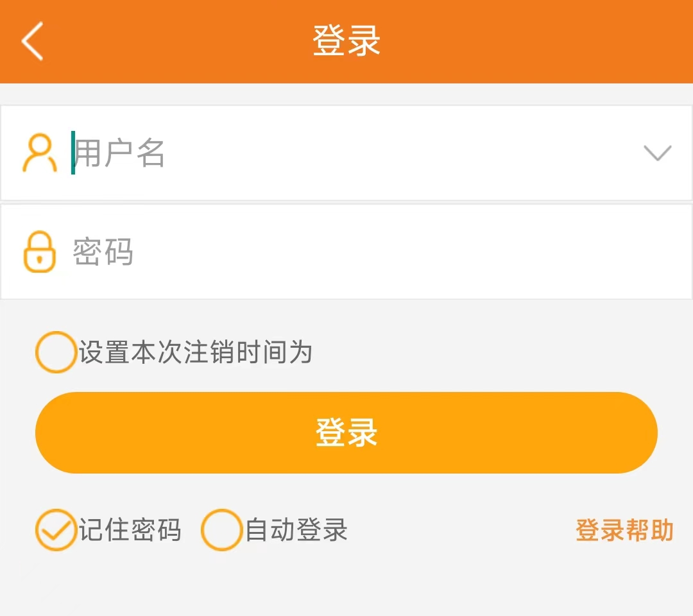Click the checkmark icon next to 记住密码
This screenshot has height=616, width=693.
pos(56,530)
